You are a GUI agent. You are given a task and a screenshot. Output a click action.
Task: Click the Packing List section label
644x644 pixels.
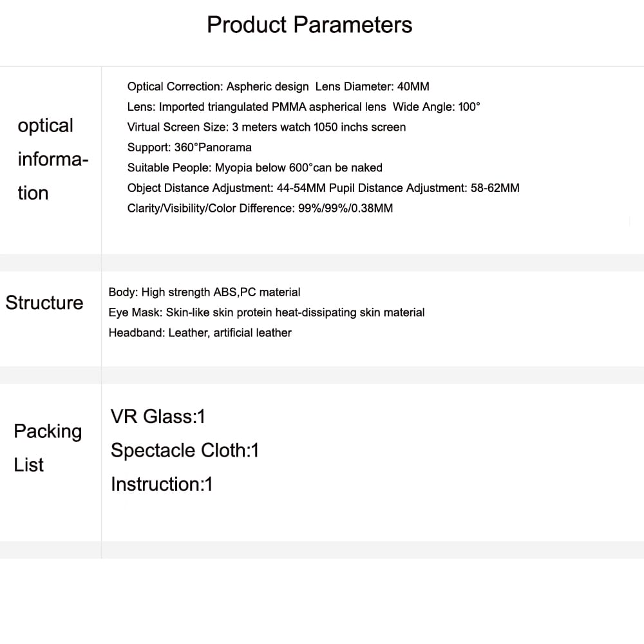pos(48,448)
